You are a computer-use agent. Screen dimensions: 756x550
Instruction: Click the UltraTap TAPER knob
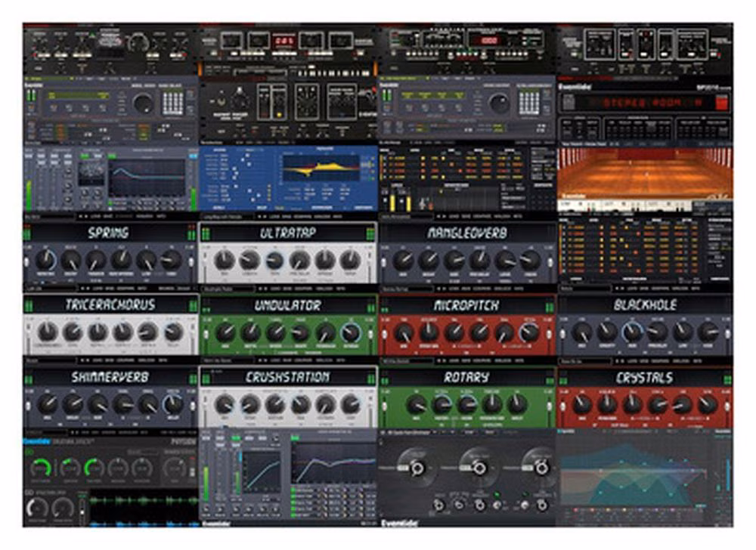(x=349, y=261)
